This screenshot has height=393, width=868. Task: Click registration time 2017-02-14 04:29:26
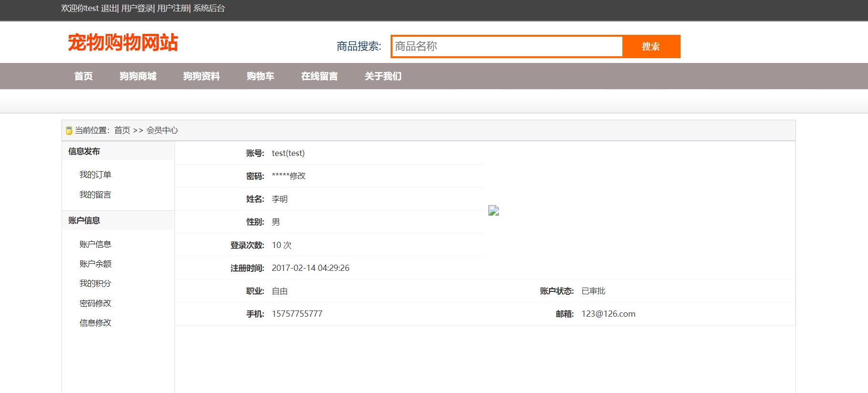(x=310, y=268)
